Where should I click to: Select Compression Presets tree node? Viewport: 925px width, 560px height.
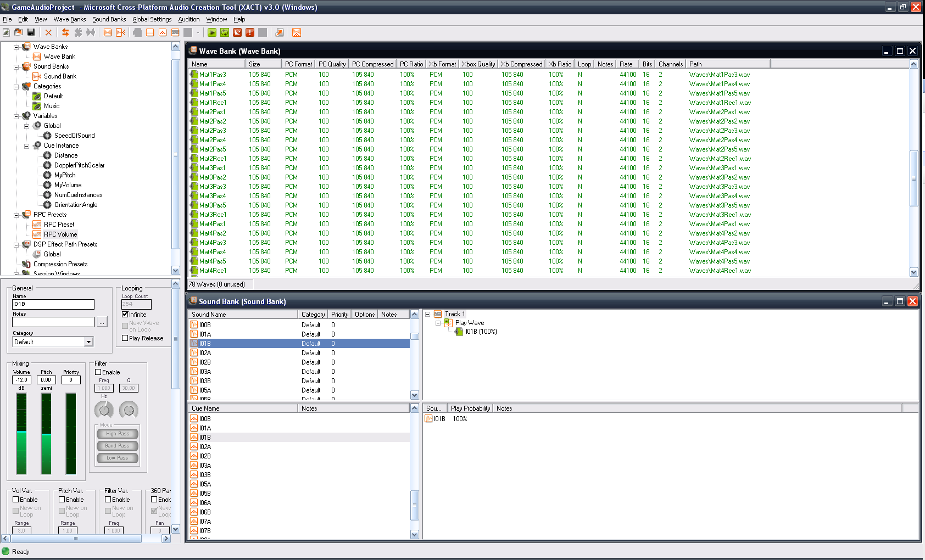(x=60, y=264)
